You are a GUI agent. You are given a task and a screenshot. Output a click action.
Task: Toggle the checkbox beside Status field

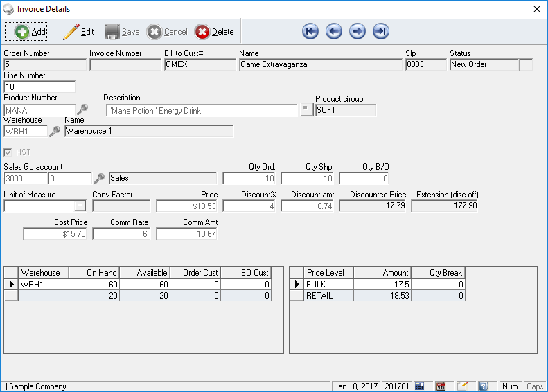(527, 64)
